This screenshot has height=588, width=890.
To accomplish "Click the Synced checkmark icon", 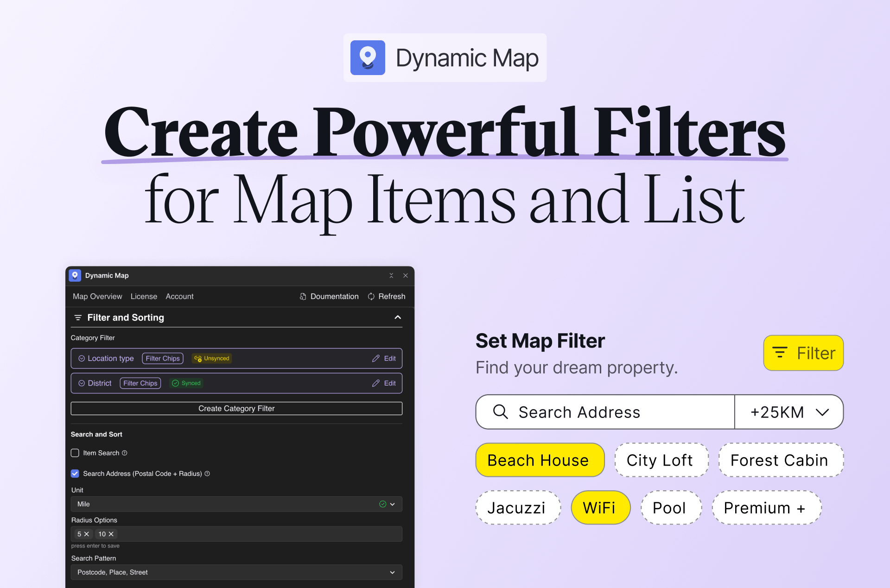I will click(175, 383).
